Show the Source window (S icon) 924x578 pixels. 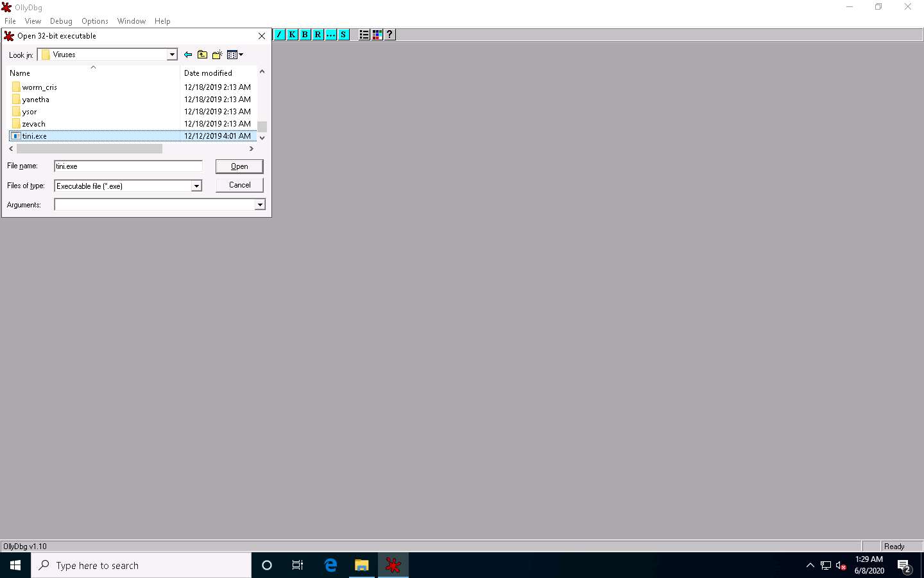pos(343,35)
